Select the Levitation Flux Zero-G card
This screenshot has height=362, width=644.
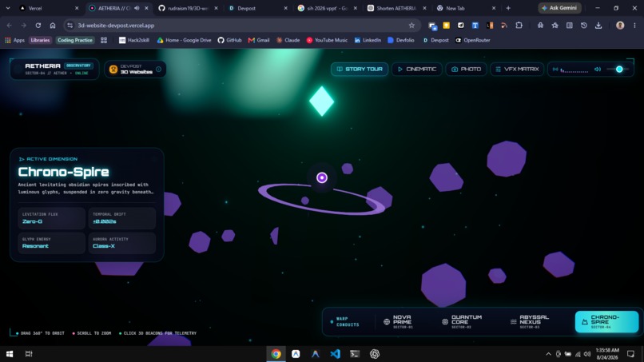52,218
